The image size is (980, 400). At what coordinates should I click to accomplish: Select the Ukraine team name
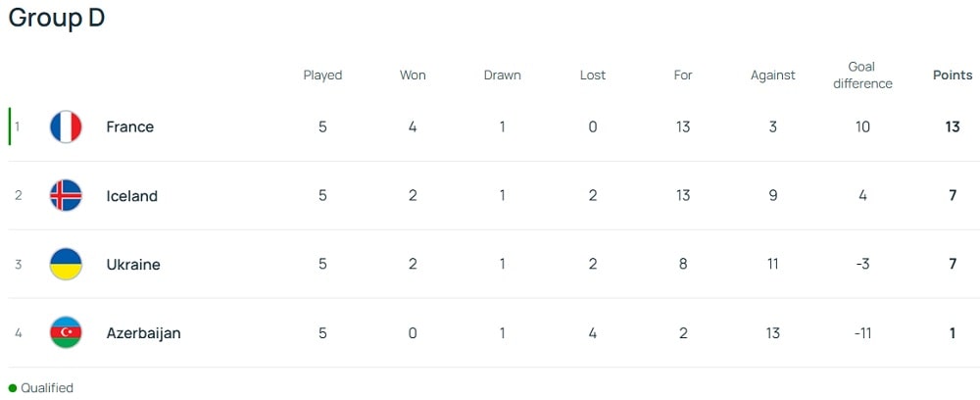pos(133,265)
